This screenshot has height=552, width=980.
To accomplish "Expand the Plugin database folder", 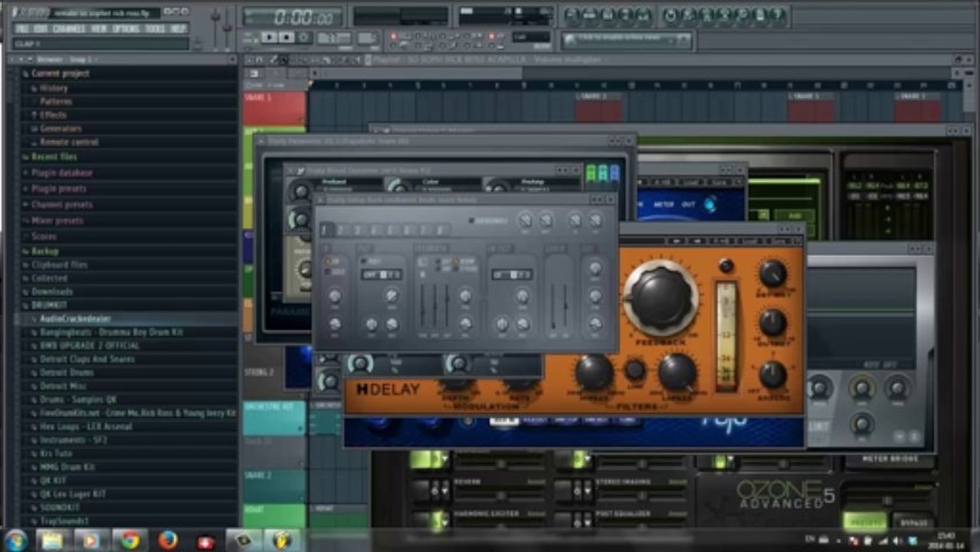I will [61, 173].
